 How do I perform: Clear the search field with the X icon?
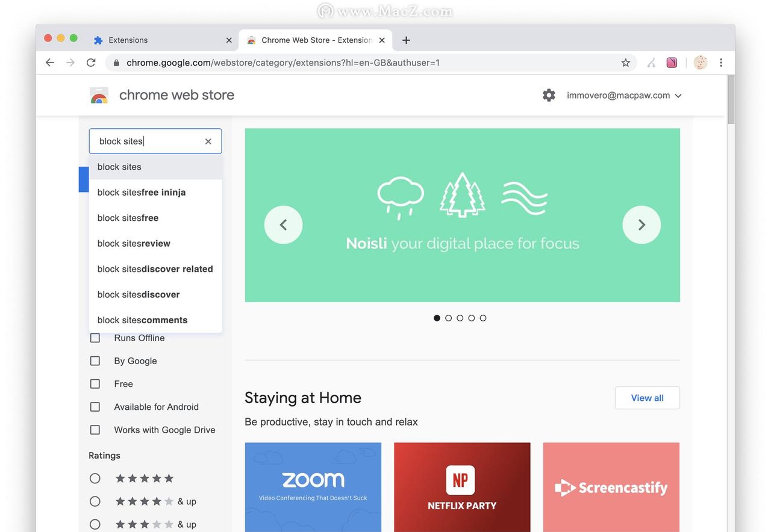[208, 141]
